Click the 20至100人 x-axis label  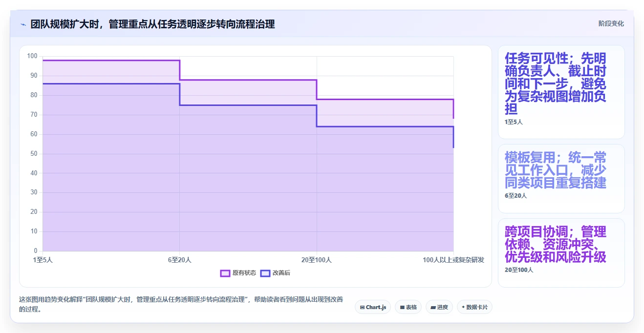click(x=317, y=260)
